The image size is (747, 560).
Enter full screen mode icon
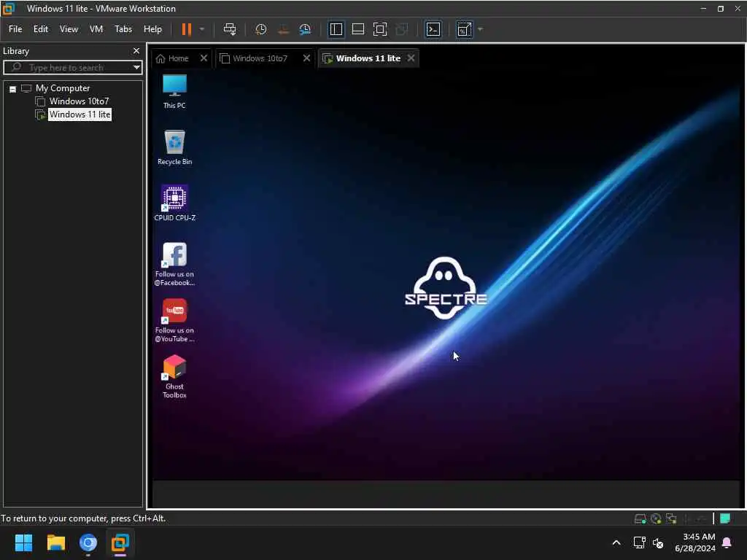point(379,29)
